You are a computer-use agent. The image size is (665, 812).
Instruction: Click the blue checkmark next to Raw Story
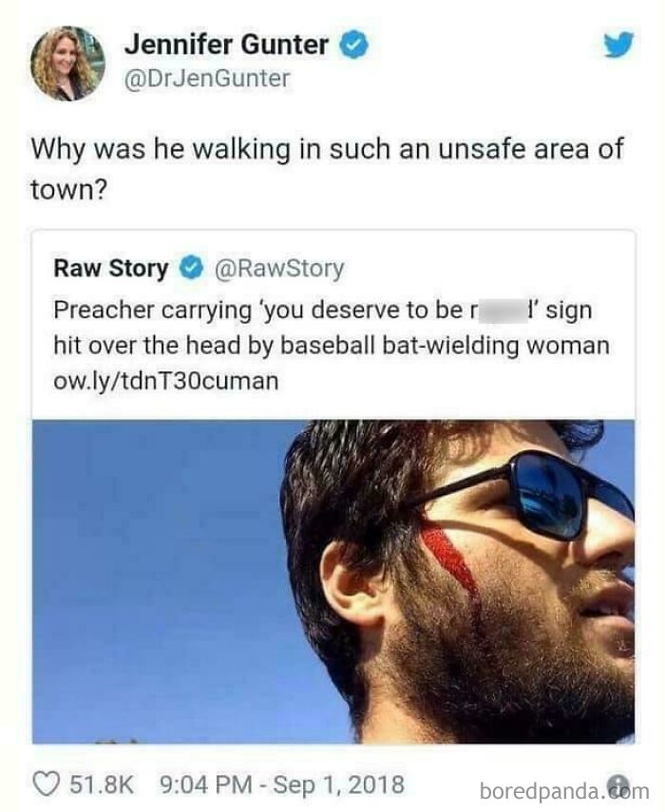pyautogui.click(x=188, y=267)
